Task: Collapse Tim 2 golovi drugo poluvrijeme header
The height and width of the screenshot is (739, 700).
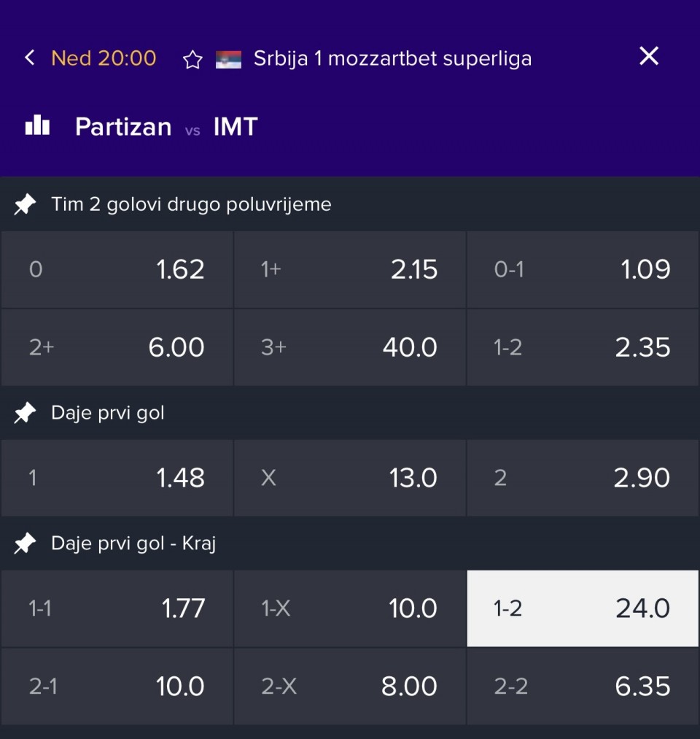Action: [350, 204]
